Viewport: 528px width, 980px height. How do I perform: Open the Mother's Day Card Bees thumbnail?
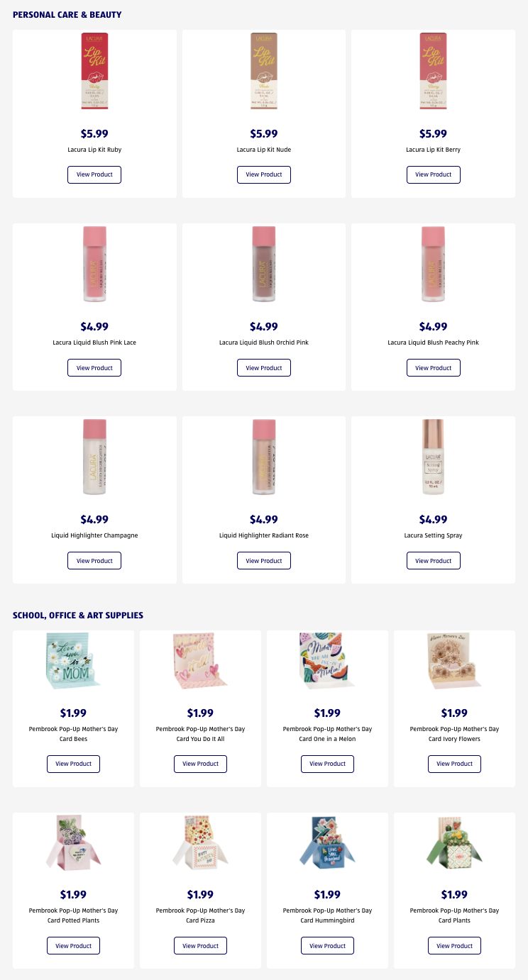(x=73, y=661)
